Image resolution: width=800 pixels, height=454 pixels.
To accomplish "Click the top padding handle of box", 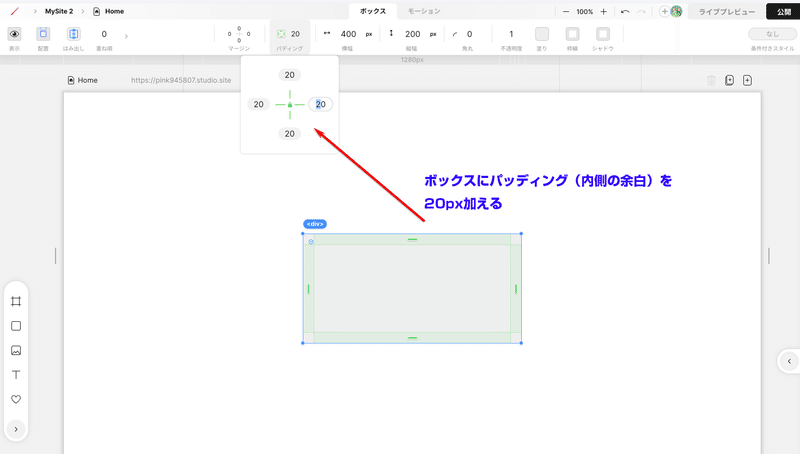I will [412, 239].
